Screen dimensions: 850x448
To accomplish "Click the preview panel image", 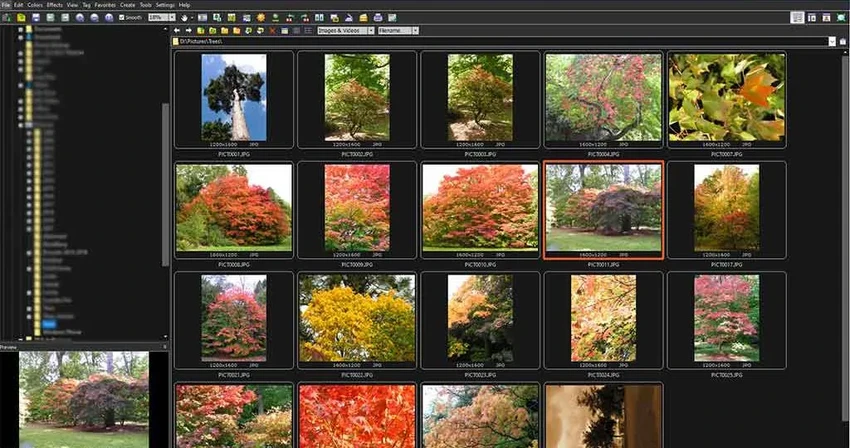I will [83, 400].
